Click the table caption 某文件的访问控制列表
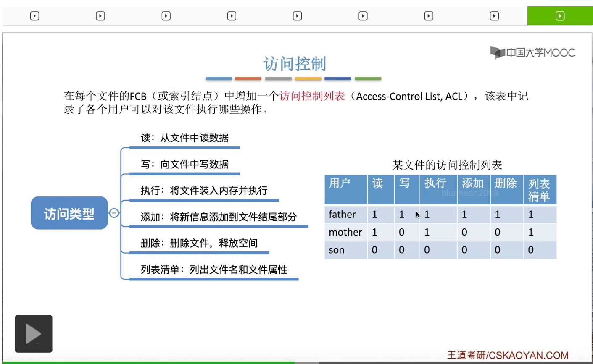This screenshot has width=593, height=364. [x=447, y=165]
